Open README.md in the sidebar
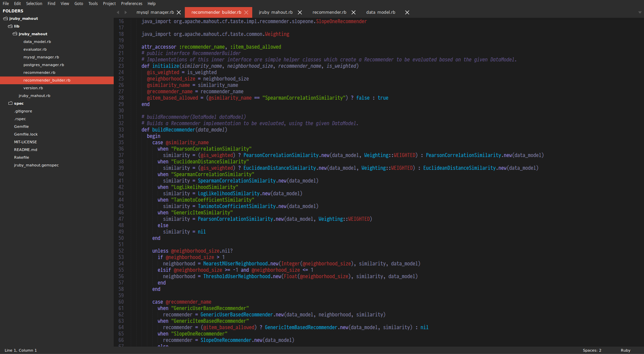Viewport: 644px width, 354px height. pyautogui.click(x=25, y=149)
